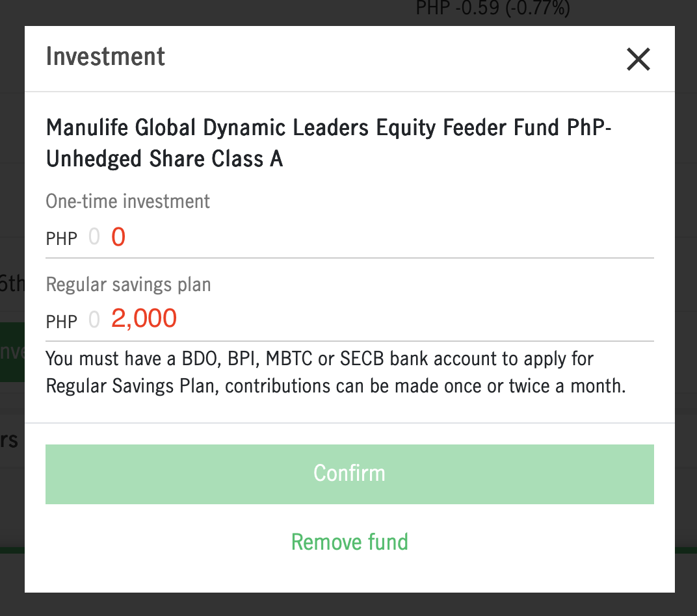
Task: Click the Regular savings plan label
Action: click(x=128, y=285)
